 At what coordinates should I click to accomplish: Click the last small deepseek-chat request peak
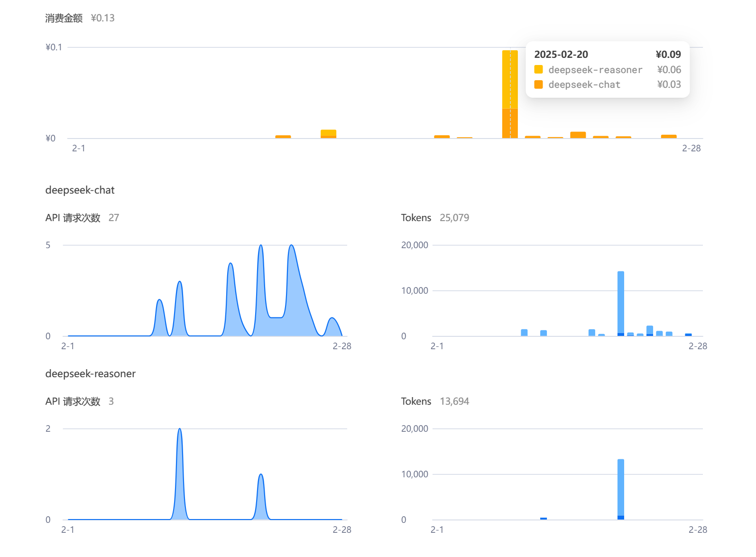tap(332, 319)
